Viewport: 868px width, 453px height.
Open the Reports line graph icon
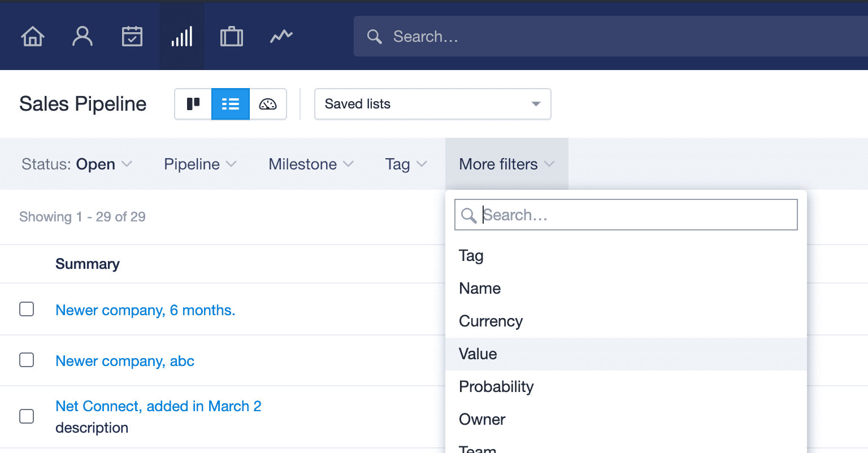pyautogui.click(x=281, y=37)
